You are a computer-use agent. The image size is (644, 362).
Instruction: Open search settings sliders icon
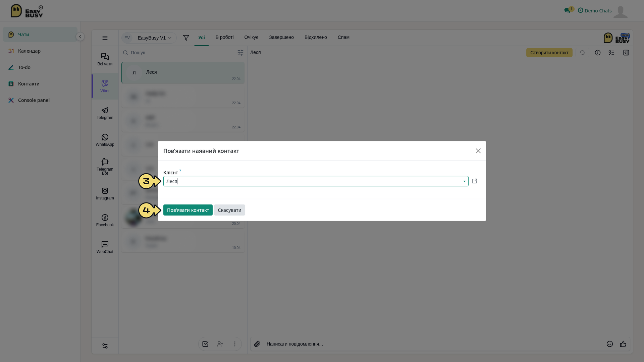(240, 53)
